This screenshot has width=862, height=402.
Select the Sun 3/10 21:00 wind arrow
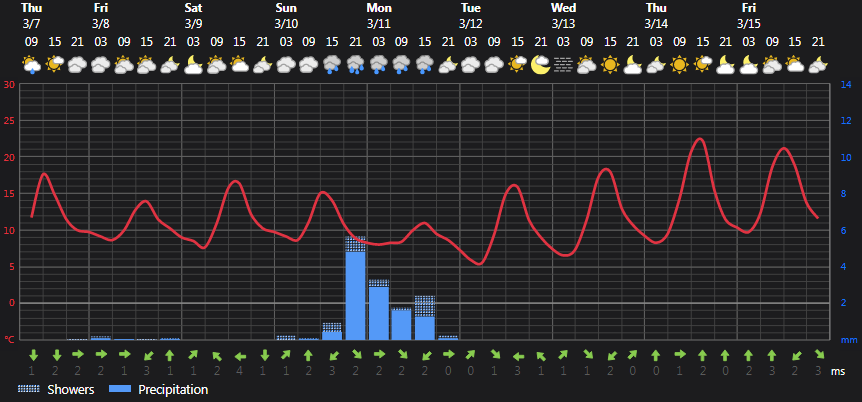click(x=356, y=355)
